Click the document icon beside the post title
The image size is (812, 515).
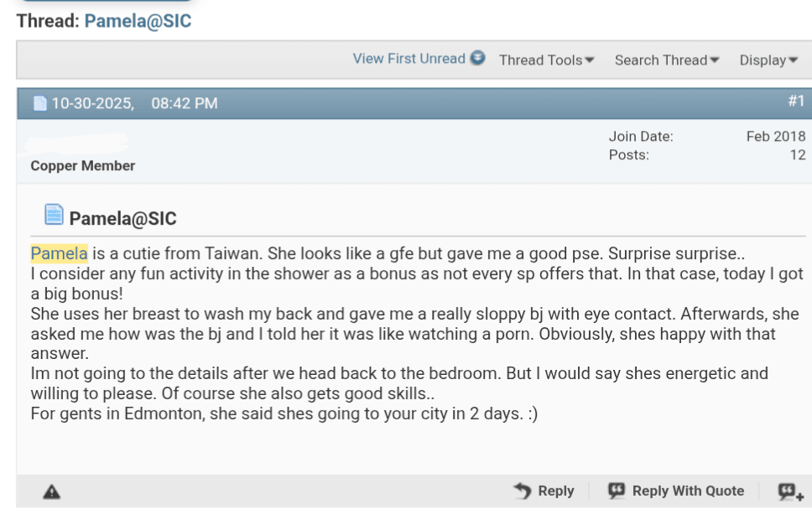[54, 216]
